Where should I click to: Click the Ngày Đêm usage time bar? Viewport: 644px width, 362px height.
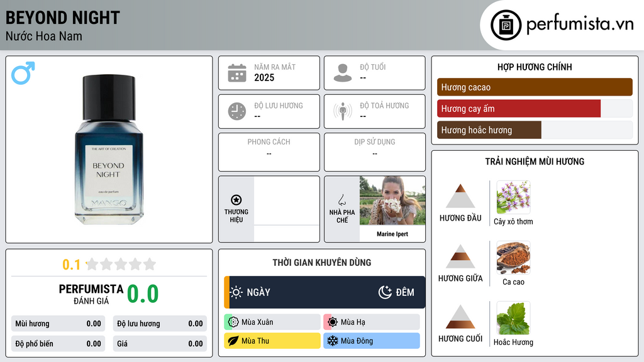325,292
